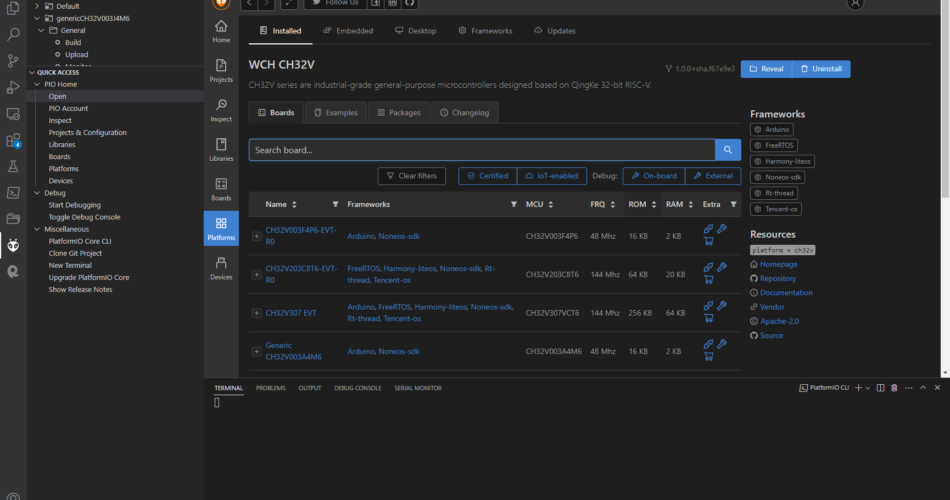Viewport: 950px width, 500px height.
Task: Toggle the IoT-enabled filter
Action: pyautogui.click(x=552, y=176)
